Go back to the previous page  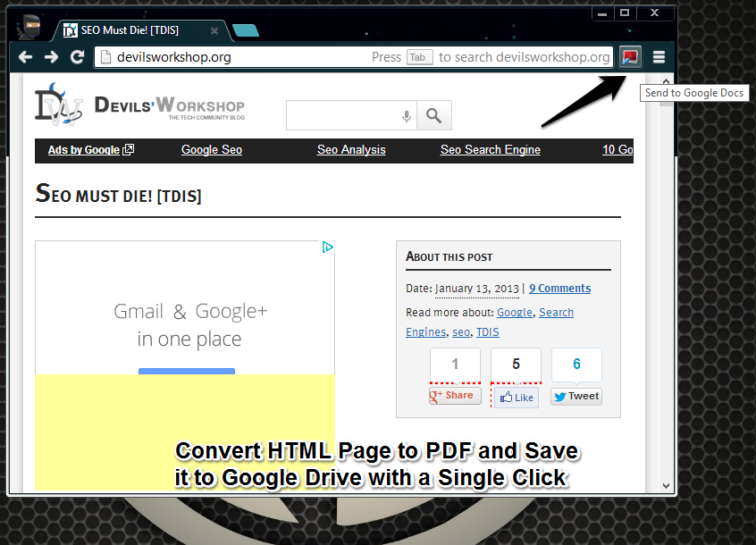(x=25, y=57)
